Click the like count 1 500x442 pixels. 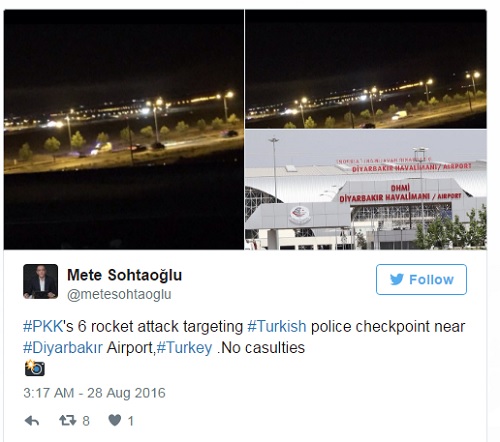(x=131, y=421)
